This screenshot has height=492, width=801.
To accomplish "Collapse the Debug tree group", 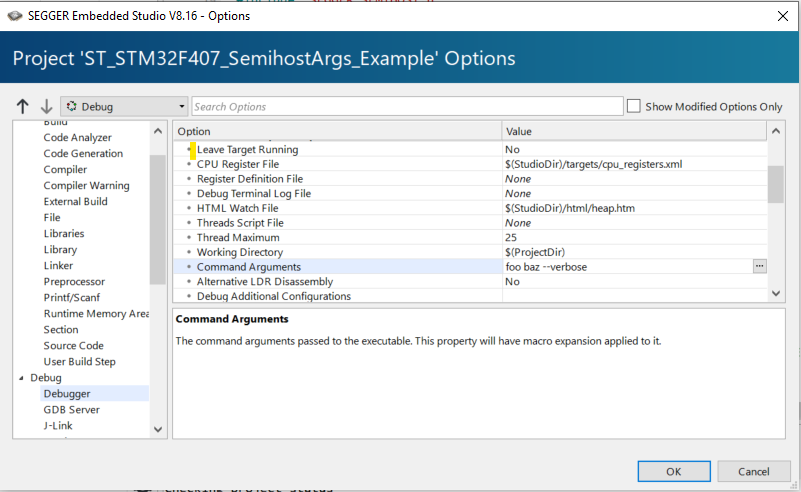I will (21, 378).
